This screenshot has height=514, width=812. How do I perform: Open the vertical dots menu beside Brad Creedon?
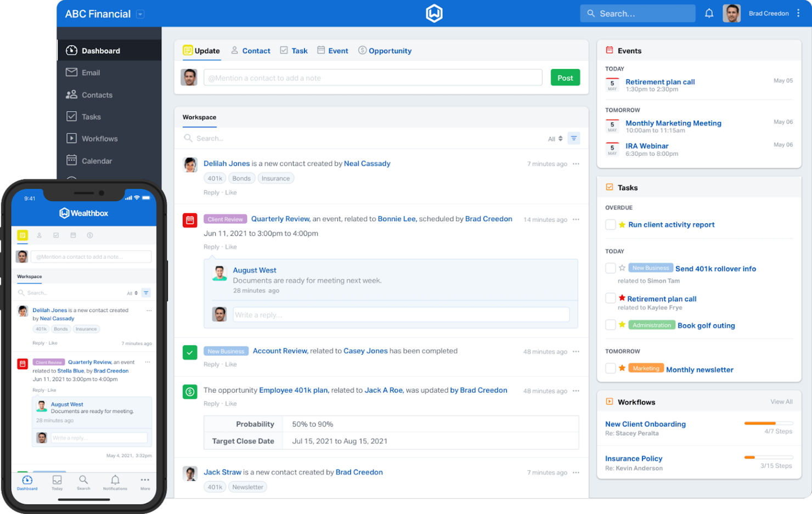click(x=798, y=13)
